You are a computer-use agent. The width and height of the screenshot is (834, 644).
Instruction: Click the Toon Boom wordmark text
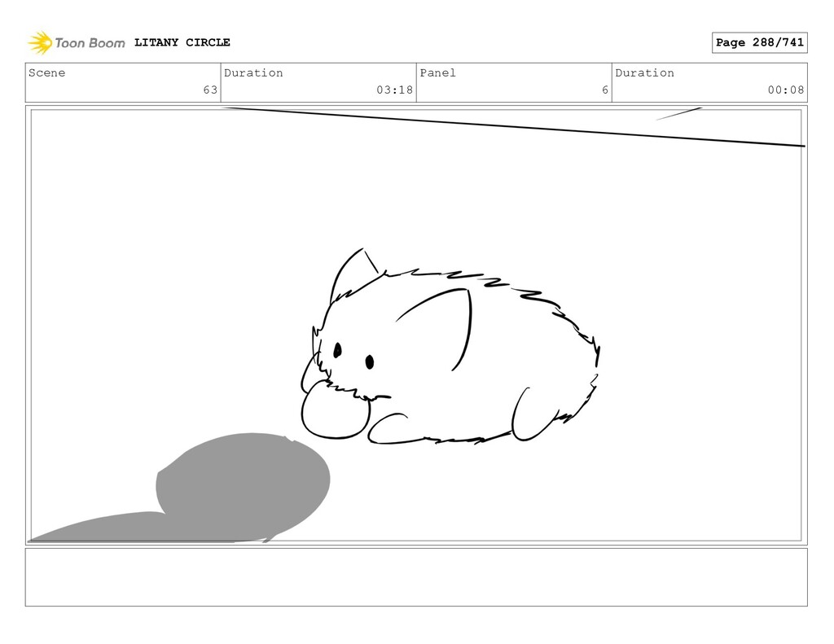[90, 43]
